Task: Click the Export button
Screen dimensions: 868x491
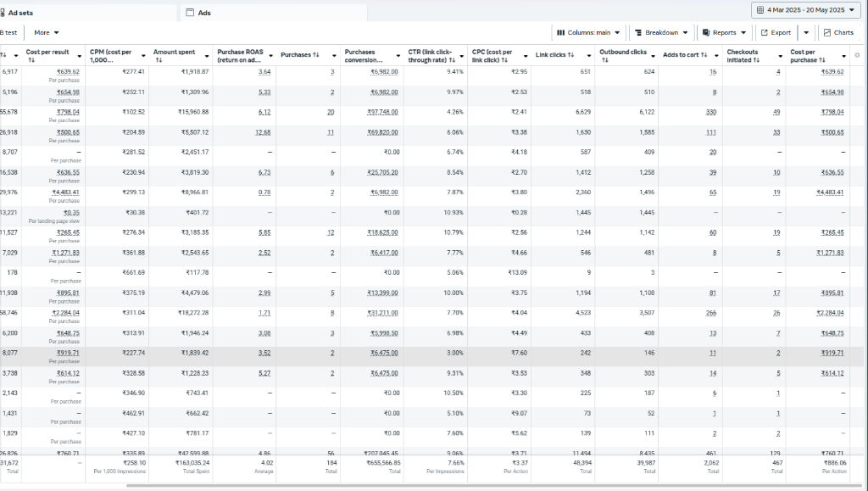Action: click(775, 33)
